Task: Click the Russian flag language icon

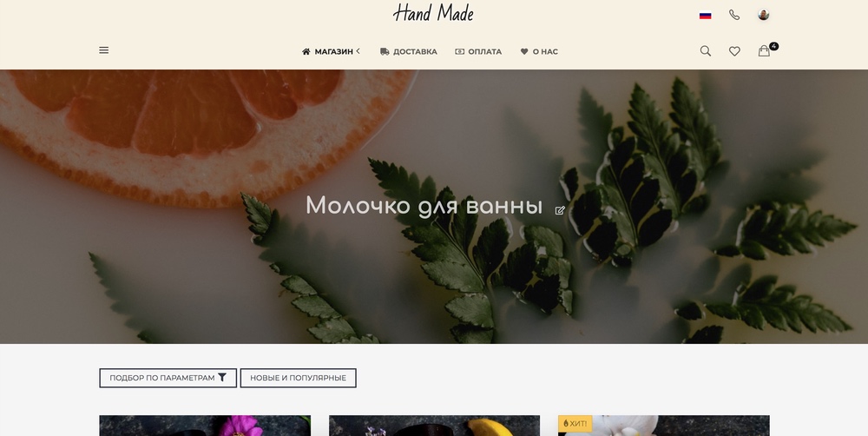Action: (705, 16)
